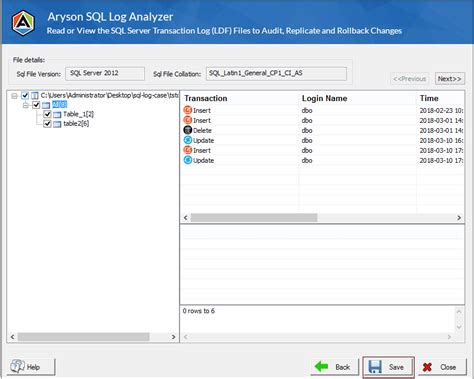Click the green Back arrow icon
This screenshot has width=474, height=379.
point(321,367)
